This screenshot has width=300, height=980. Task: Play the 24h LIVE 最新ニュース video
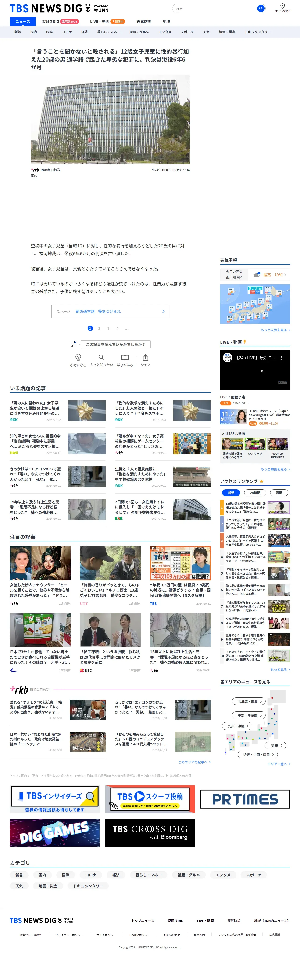255,370
